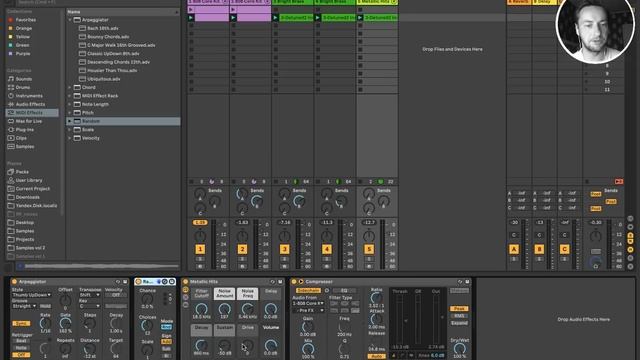640x360 pixels.
Task: Open the Instruments category
Action: click(x=30, y=96)
